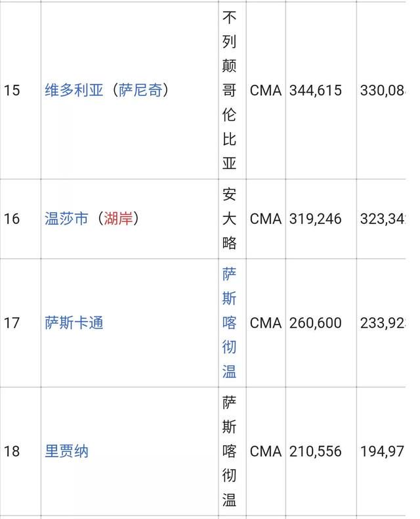Open the 维多利亚 city link
The image size is (420, 519).
click(74, 90)
